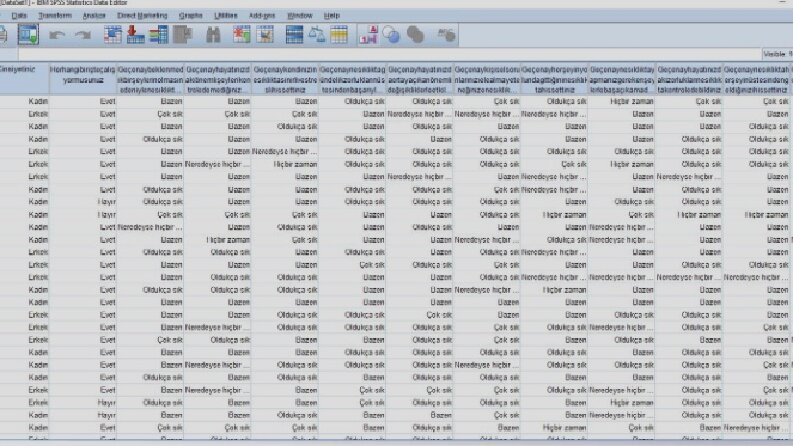Click the cell editor bar above the grid
The width and height of the screenshot is (793, 446).
coord(389,54)
